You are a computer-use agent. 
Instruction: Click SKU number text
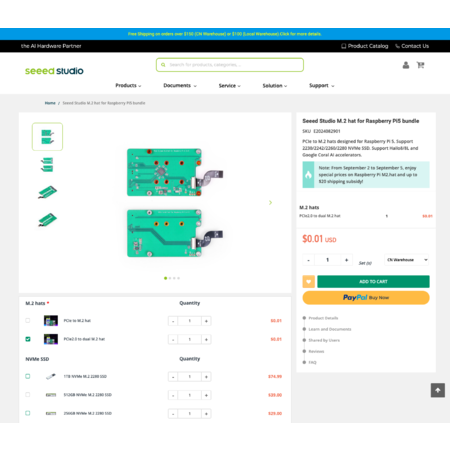point(321,131)
